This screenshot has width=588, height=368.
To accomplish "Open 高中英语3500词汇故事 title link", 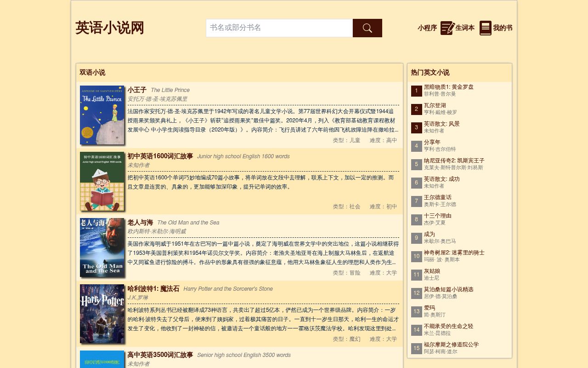I will (x=160, y=355).
